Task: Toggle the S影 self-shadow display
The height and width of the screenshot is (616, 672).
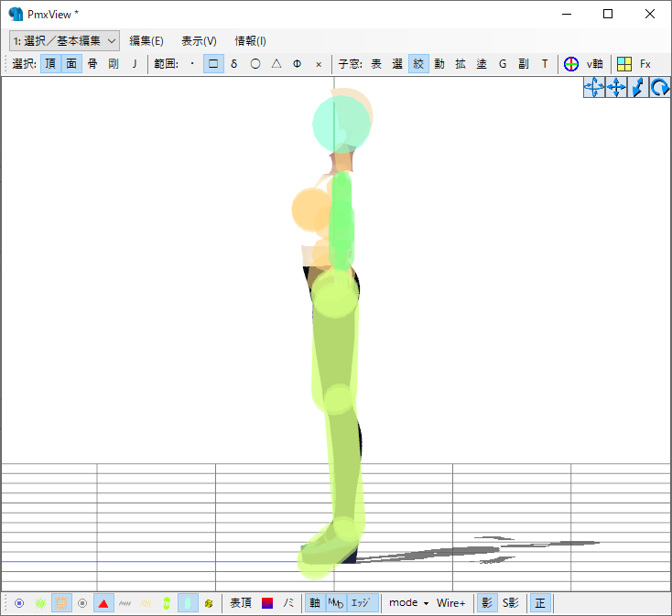Action: 511,603
